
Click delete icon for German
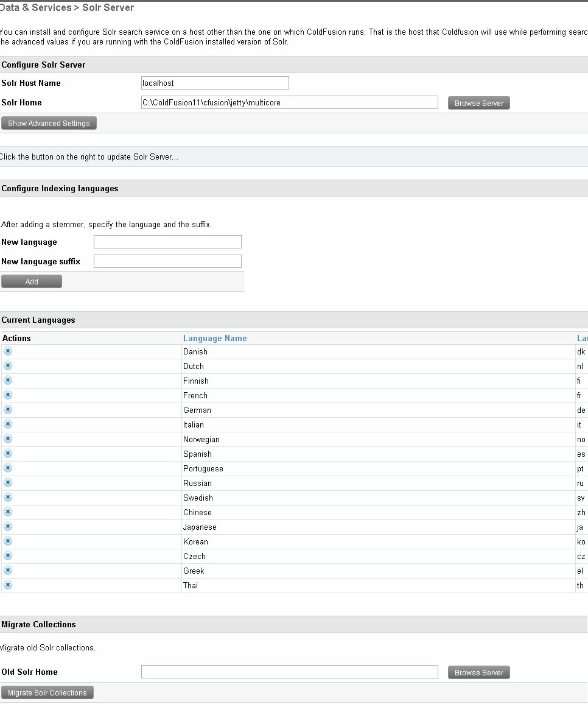8,409
